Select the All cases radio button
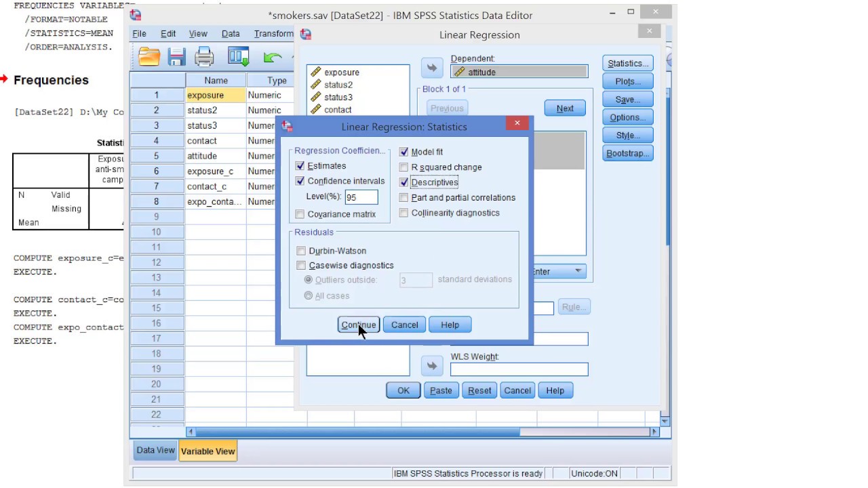 click(309, 296)
